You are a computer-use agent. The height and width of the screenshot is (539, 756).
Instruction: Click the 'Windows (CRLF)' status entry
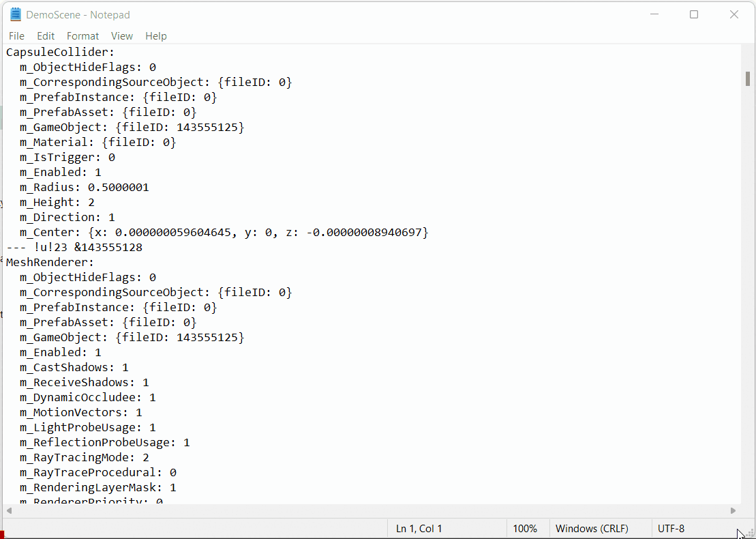[592, 528]
